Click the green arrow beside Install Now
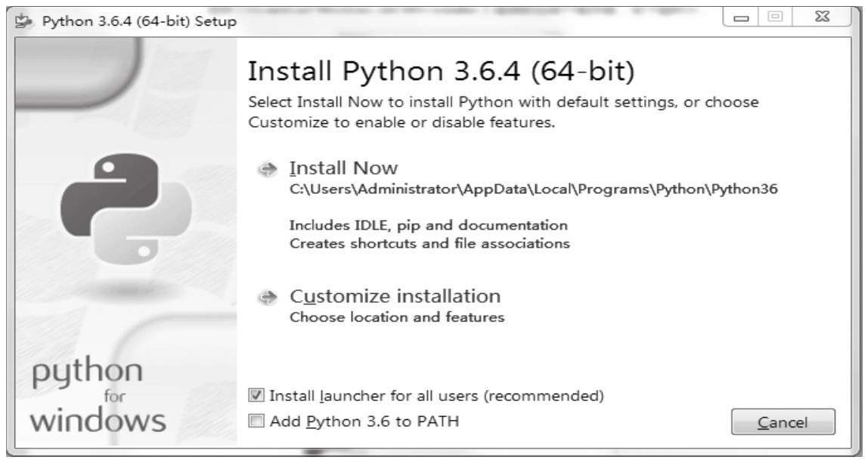This screenshot has height=463, width=868. 265,168
